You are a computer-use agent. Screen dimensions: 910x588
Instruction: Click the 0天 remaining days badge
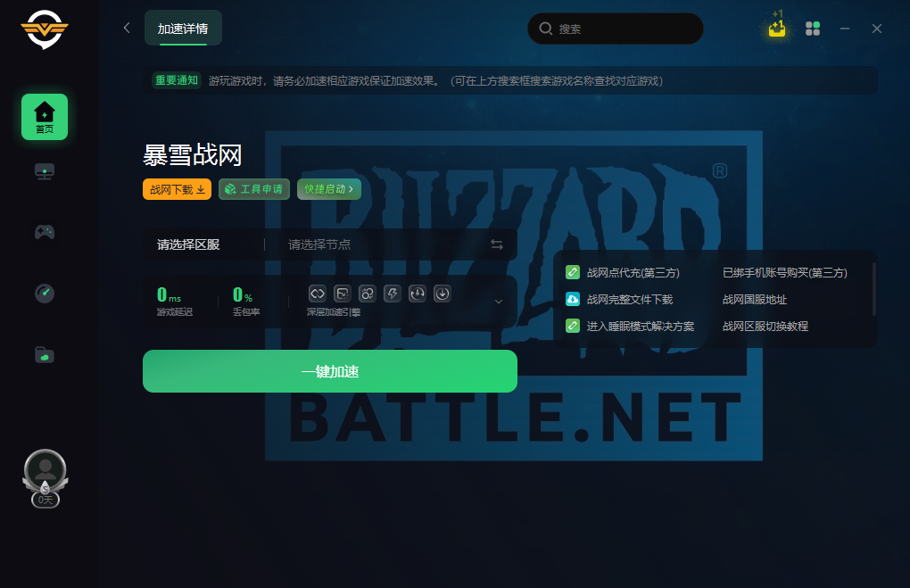tap(45, 500)
